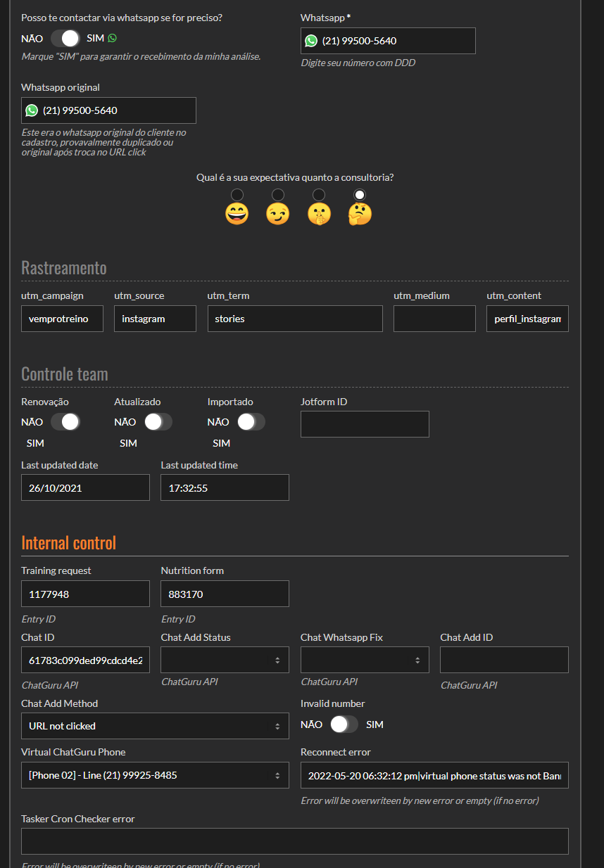Click the small WhatsApp icon beside SIM
Viewport: 604px width, 868px height.
point(112,38)
